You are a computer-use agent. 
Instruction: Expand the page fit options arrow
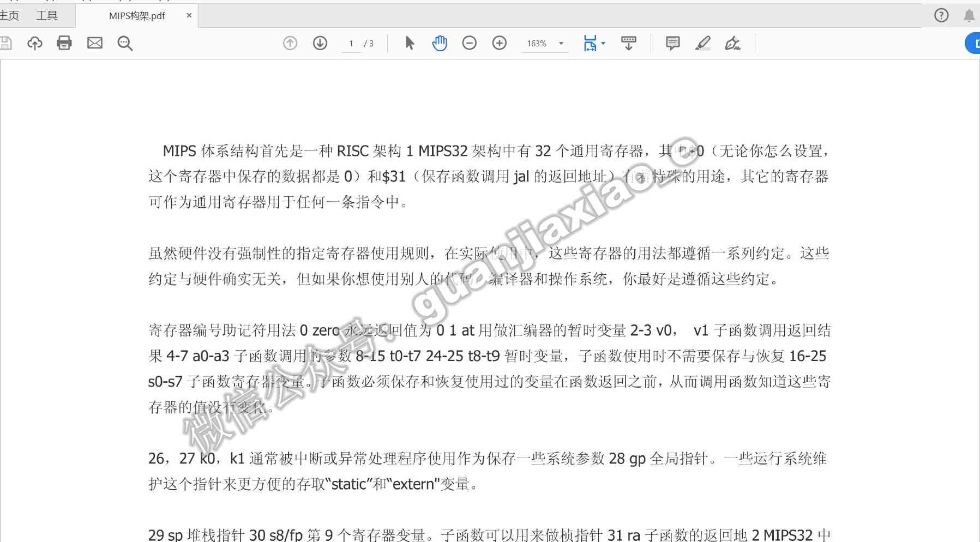tap(603, 43)
